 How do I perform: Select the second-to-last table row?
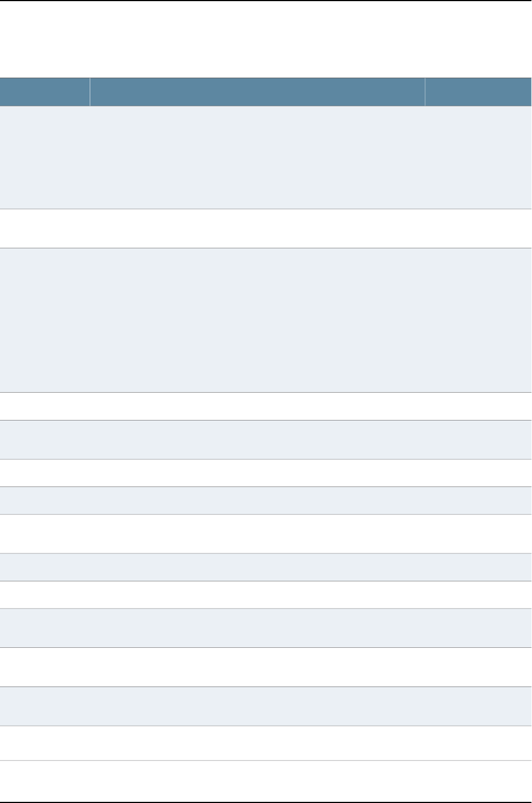tap(266, 743)
